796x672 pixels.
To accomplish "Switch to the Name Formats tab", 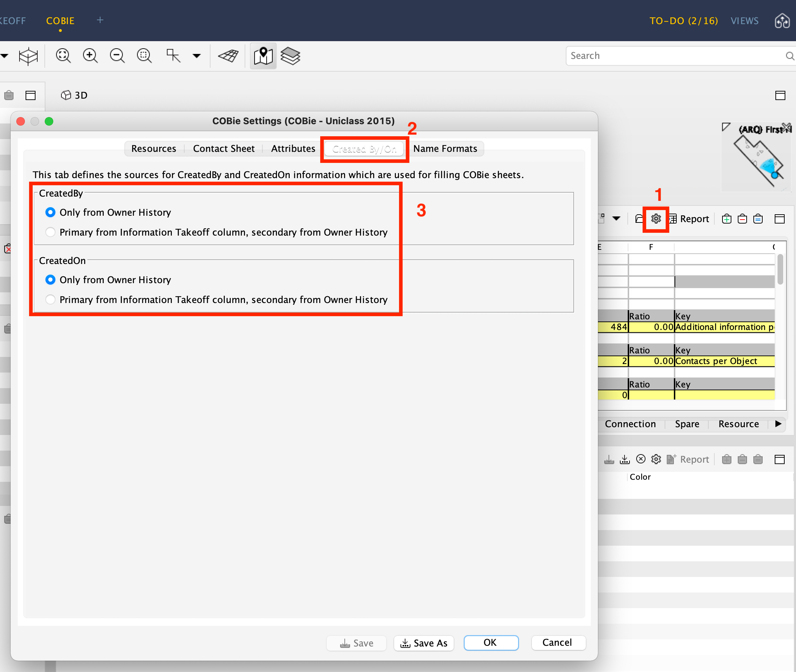I will 445,149.
